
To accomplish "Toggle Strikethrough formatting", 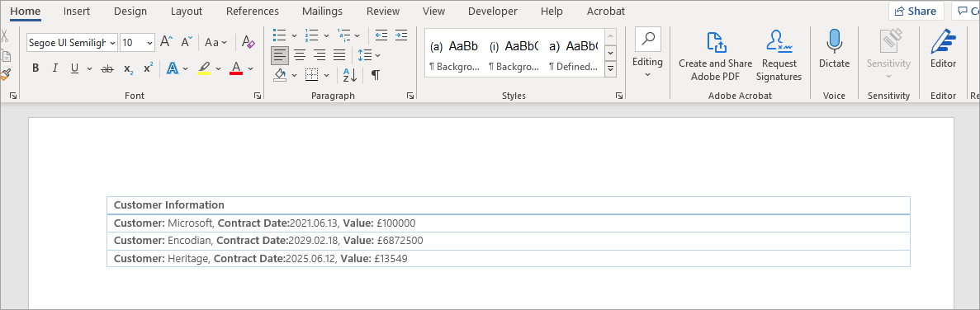I will 107,68.
